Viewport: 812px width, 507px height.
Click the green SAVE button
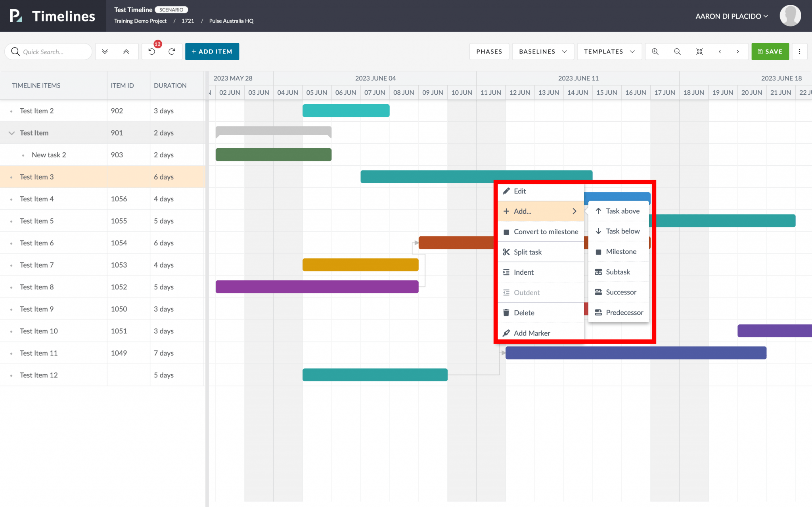coord(770,51)
